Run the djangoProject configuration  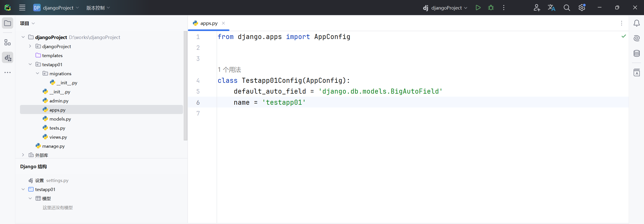click(x=478, y=8)
